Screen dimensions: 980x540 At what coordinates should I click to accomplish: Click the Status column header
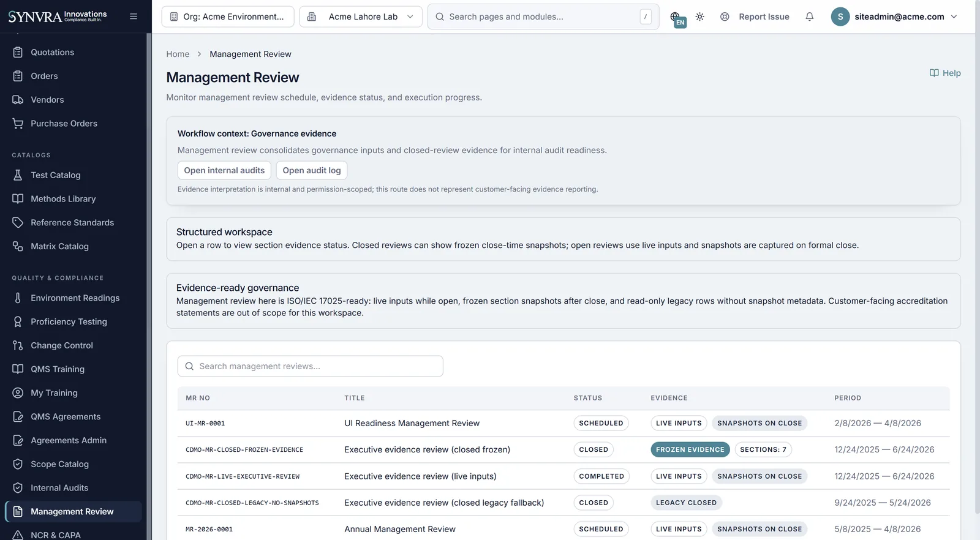[x=588, y=398]
